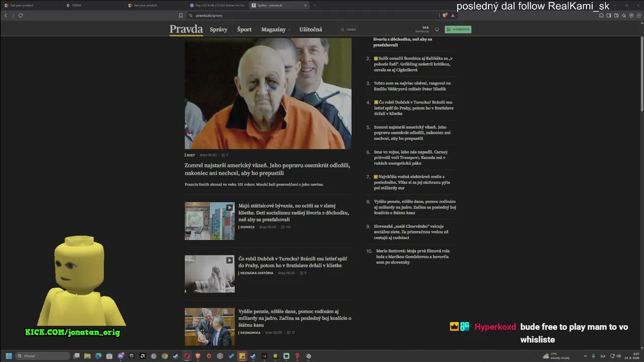Open the Windows Start menu

coord(9,356)
